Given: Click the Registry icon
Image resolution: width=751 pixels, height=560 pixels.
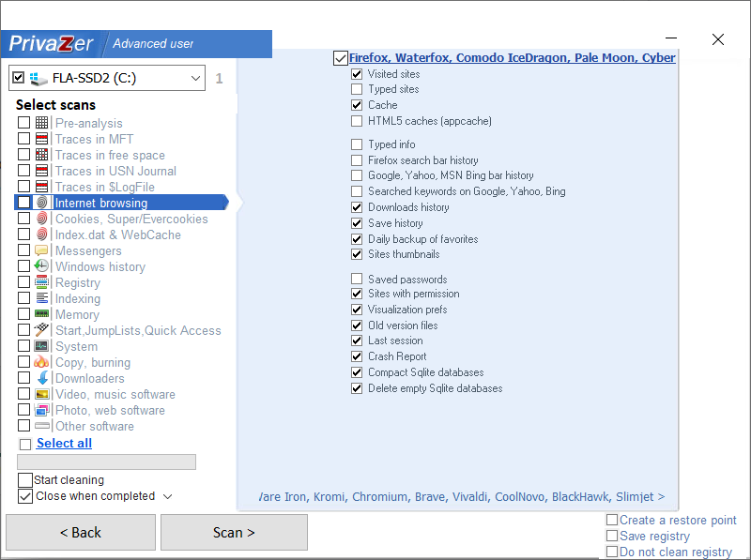Looking at the screenshot, I should [41, 282].
